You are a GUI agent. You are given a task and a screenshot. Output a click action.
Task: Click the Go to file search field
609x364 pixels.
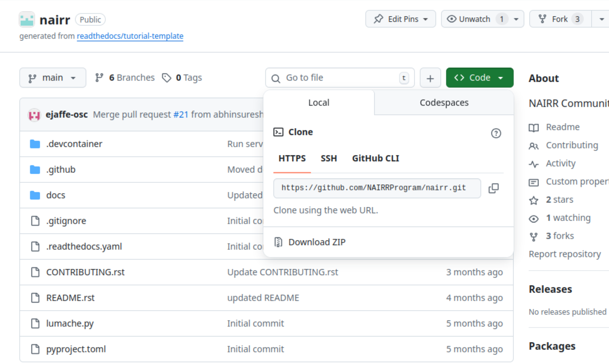(340, 78)
